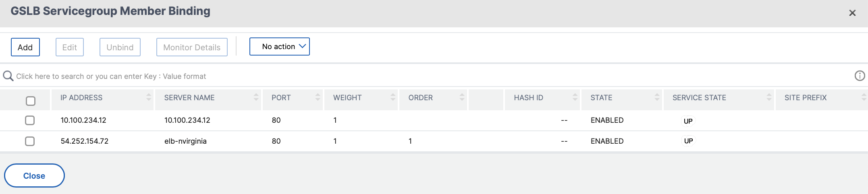
Task: Sort by SERVICE STATE column arrows
Action: (769, 97)
